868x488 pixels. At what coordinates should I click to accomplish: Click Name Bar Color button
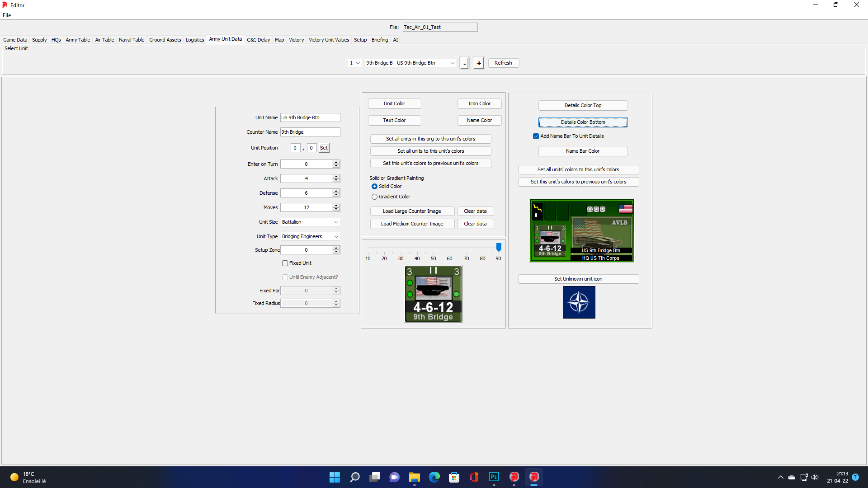tap(583, 151)
